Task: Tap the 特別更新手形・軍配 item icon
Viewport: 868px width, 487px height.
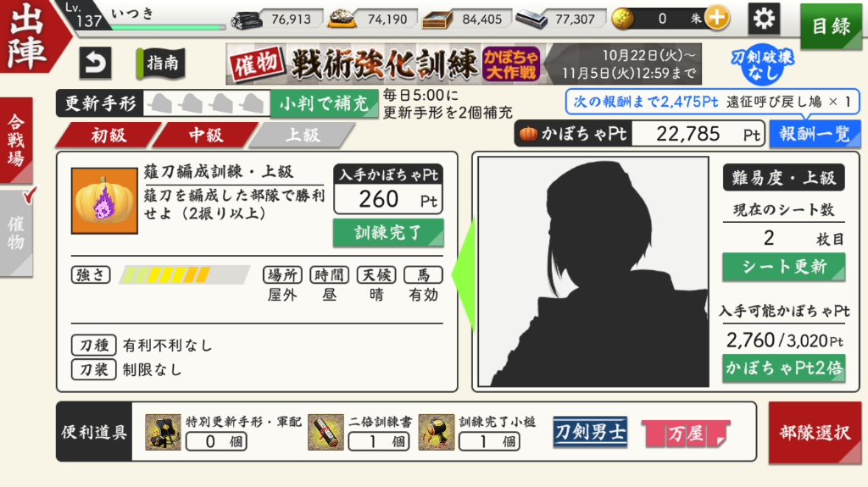Action: pos(163,432)
